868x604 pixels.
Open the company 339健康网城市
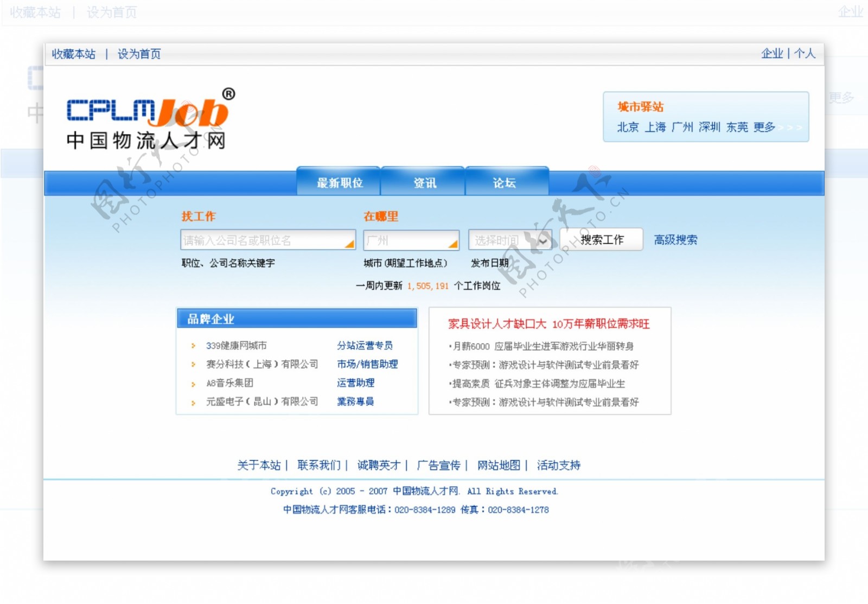point(237,346)
